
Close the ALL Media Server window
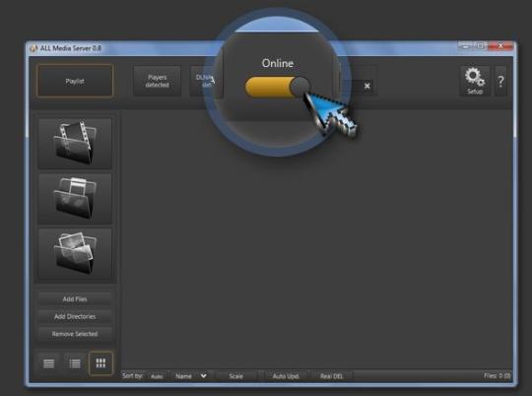click(x=500, y=46)
